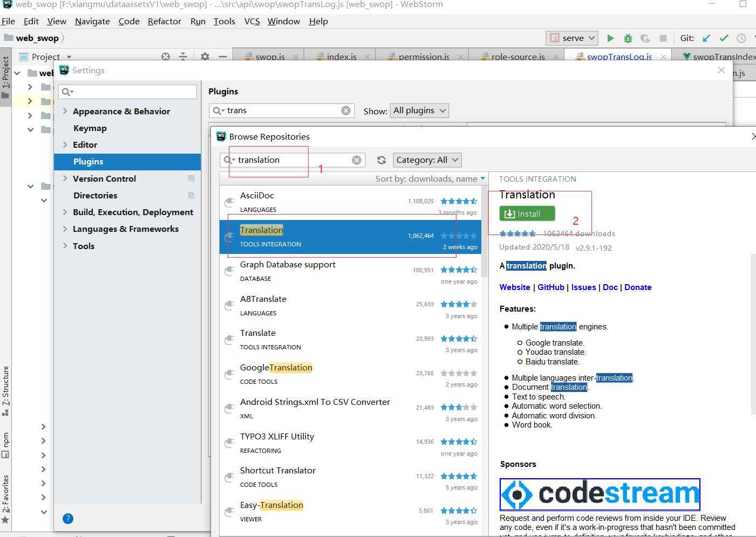Open the plugin Doc link
Viewport: 756px width, 537px height.
pyautogui.click(x=610, y=287)
